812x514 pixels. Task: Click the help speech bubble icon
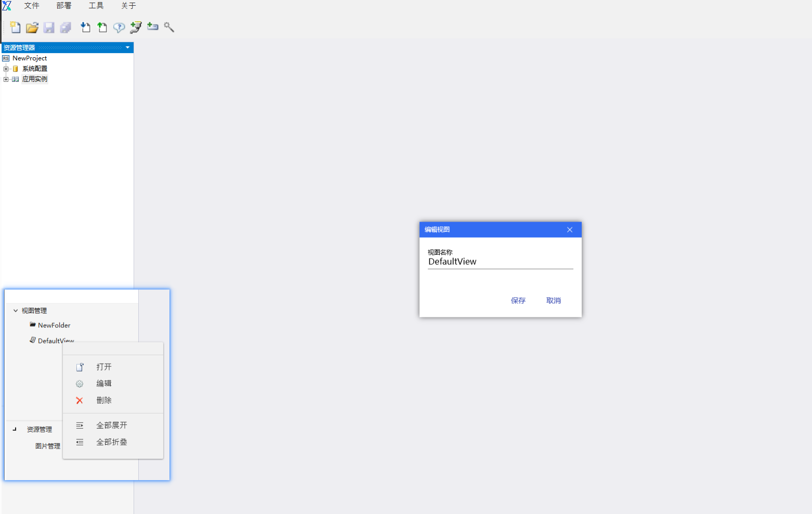coord(119,27)
